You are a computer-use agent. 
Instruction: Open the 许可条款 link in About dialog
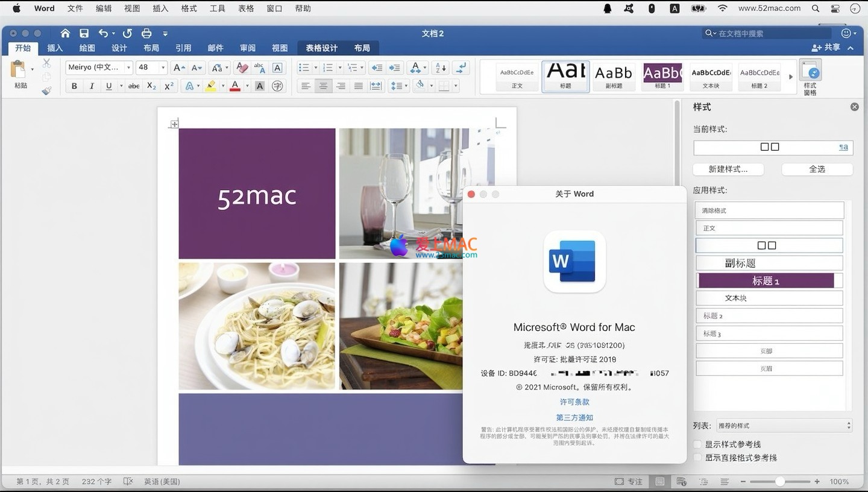pos(574,402)
